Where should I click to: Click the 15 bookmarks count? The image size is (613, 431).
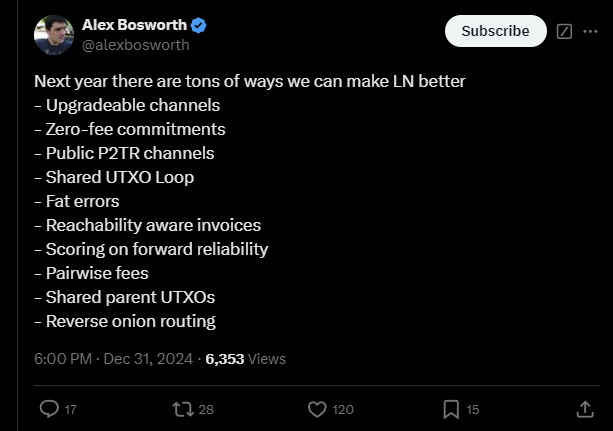point(473,409)
